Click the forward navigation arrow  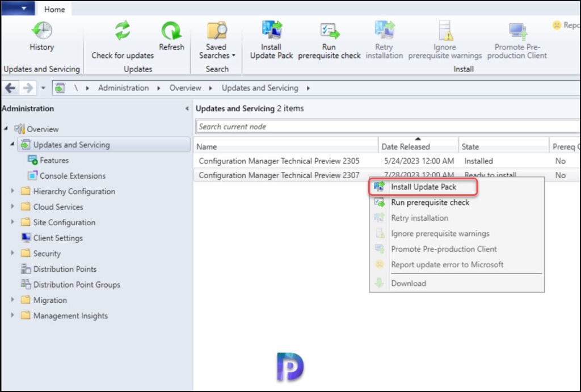28,88
